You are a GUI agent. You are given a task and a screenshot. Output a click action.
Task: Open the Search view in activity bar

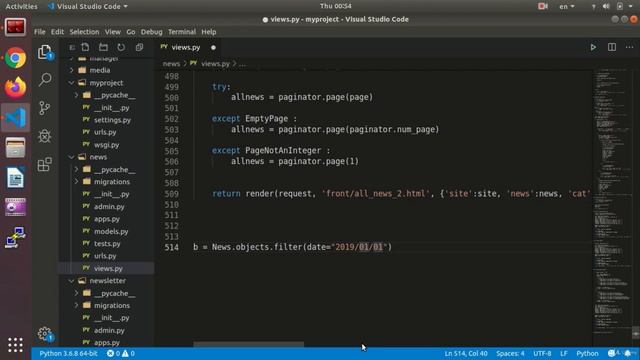(45, 80)
